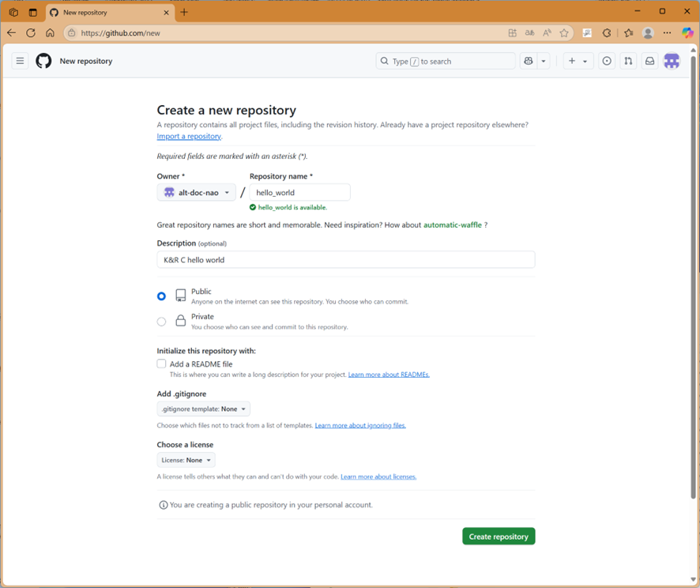Click the address bar URL field
This screenshot has width=700, height=588.
pos(286,33)
